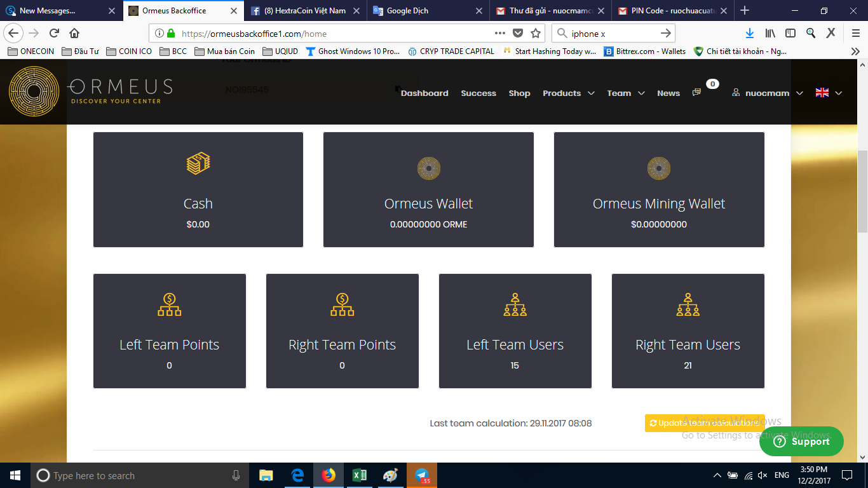Open the Windows Start menu
The height and width of the screenshot is (488, 868).
pyautogui.click(x=15, y=475)
